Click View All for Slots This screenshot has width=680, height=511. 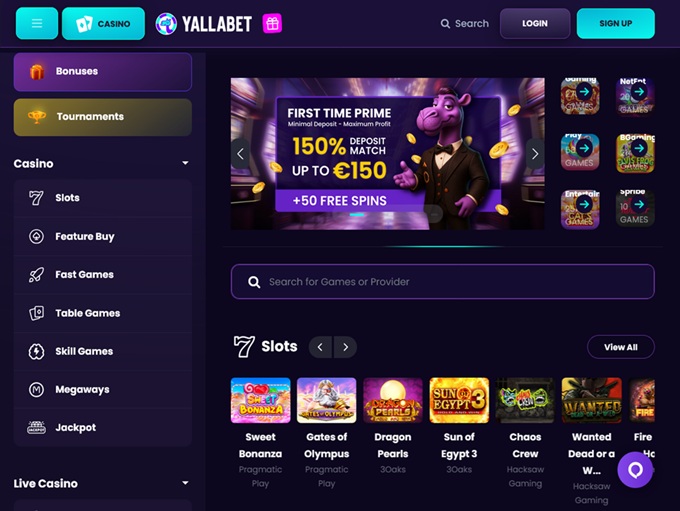pos(621,347)
